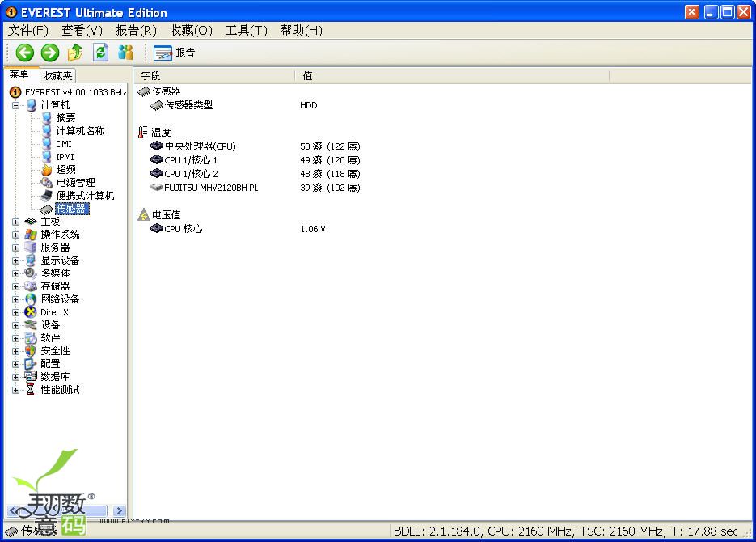Click the 字段 column header
The width and height of the screenshot is (756, 542).
click(216, 76)
